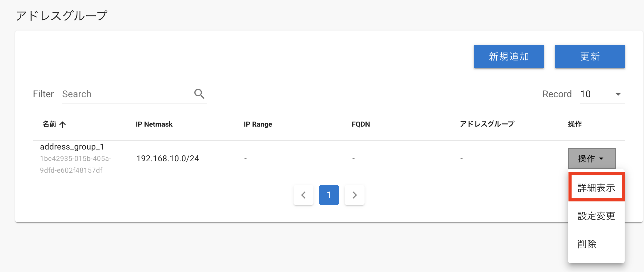Expand the 操作 dropdown button in row
The image size is (644, 272).
coord(592,159)
